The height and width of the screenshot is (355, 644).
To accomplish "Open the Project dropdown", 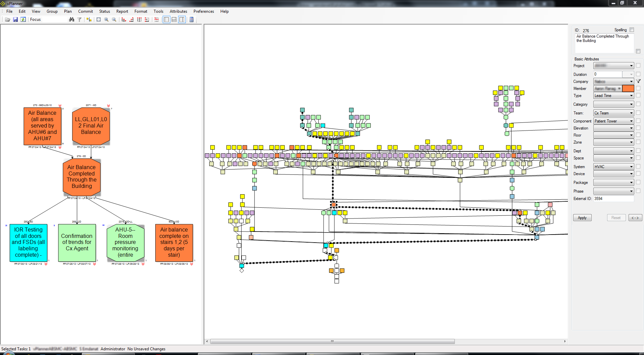I will 613,66.
